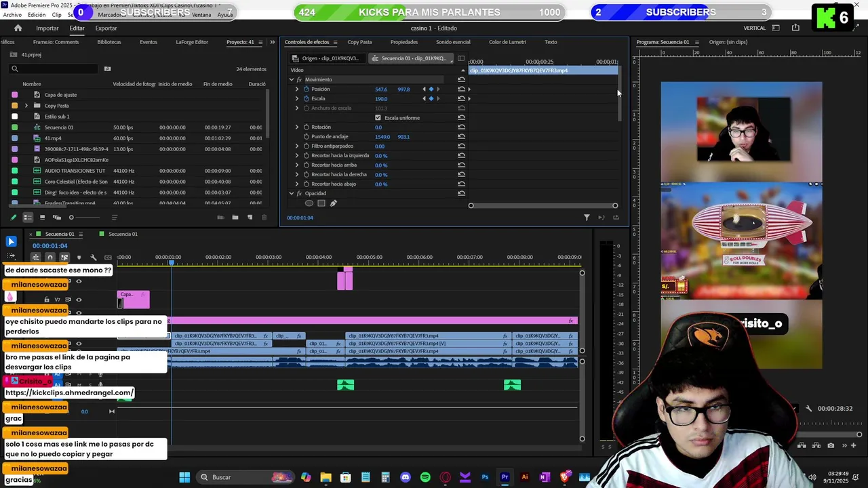
Task: Click the pink label of Capa de ajuste
Action: point(15,95)
